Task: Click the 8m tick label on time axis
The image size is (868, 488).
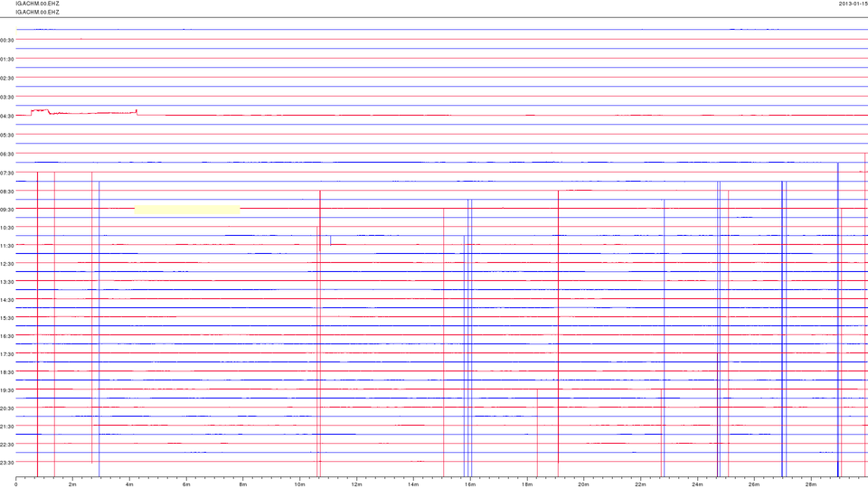Action: pos(243,484)
